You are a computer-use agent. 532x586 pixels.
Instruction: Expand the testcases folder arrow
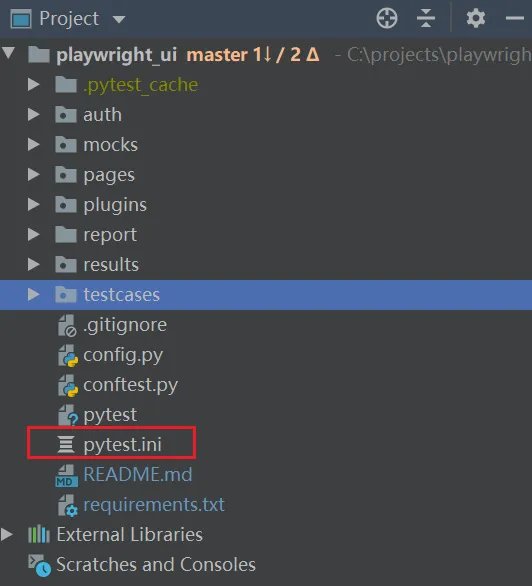pos(34,294)
